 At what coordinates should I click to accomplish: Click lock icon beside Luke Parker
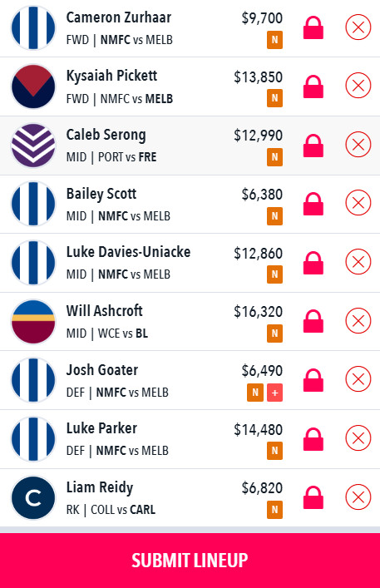[x=313, y=439]
